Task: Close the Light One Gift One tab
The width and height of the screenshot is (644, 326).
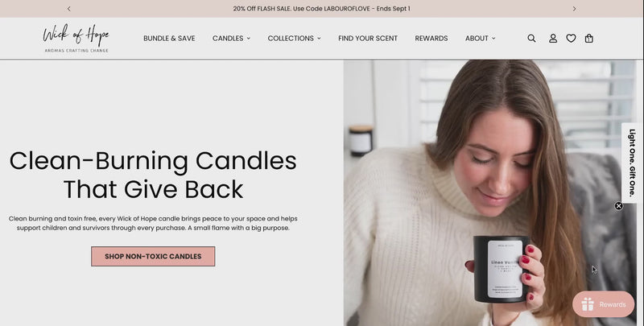Action: pyautogui.click(x=618, y=206)
